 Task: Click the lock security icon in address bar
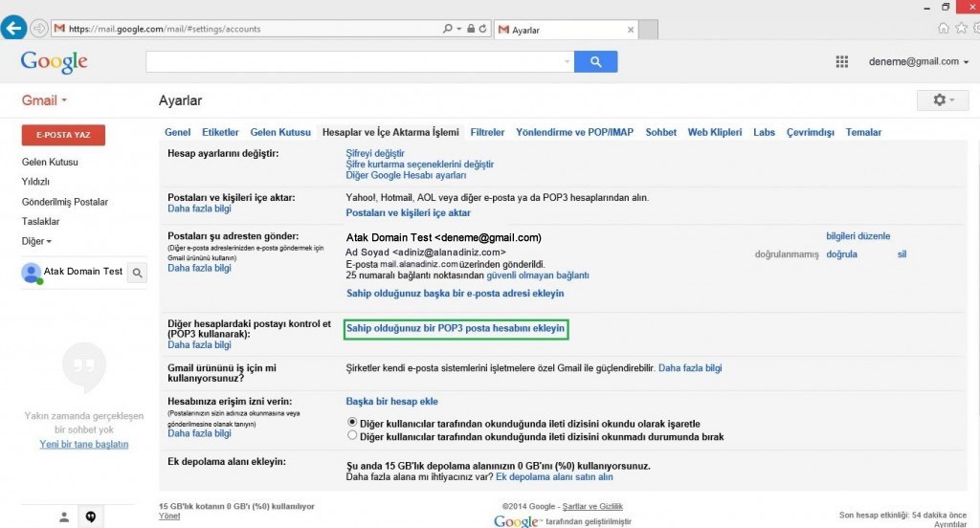pyautogui.click(x=471, y=29)
